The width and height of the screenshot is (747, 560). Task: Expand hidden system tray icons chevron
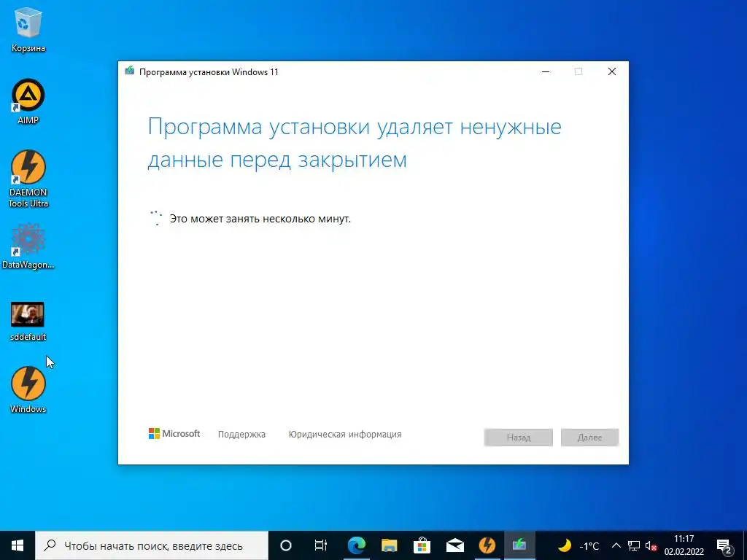[x=616, y=545]
